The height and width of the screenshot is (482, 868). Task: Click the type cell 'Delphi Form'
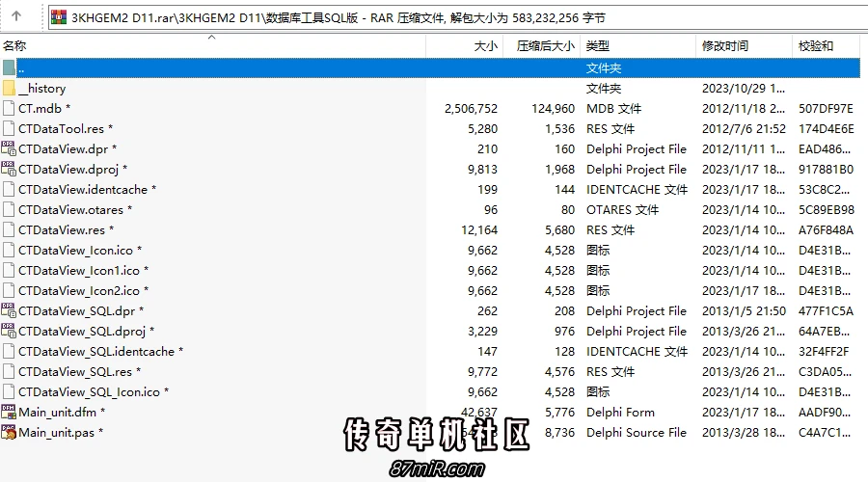pos(620,413)
